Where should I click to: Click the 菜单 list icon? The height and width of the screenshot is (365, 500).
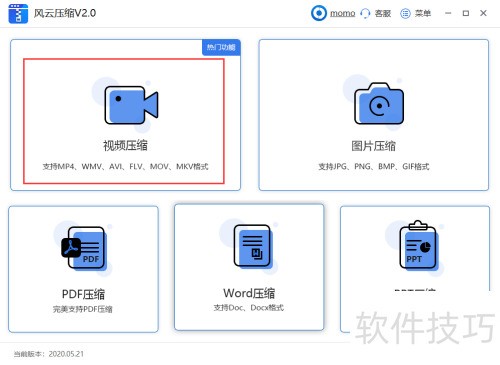click(405, 13)
